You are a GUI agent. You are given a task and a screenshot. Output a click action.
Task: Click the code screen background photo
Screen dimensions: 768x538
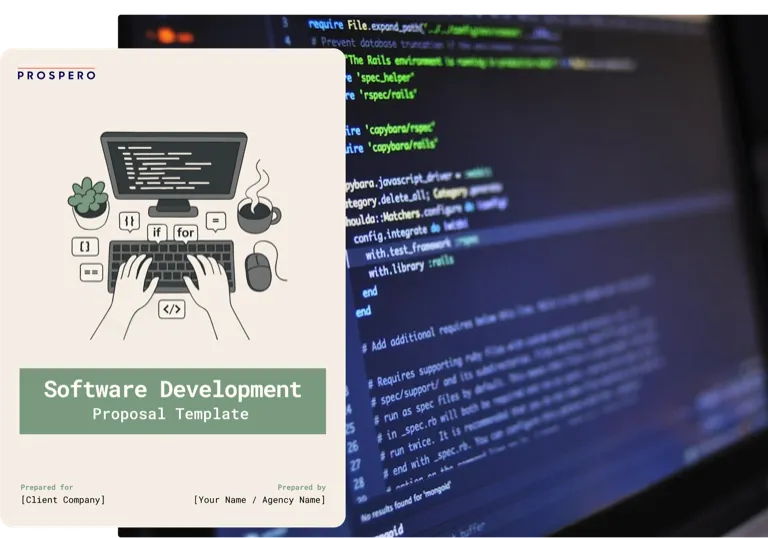pos(553,274)
